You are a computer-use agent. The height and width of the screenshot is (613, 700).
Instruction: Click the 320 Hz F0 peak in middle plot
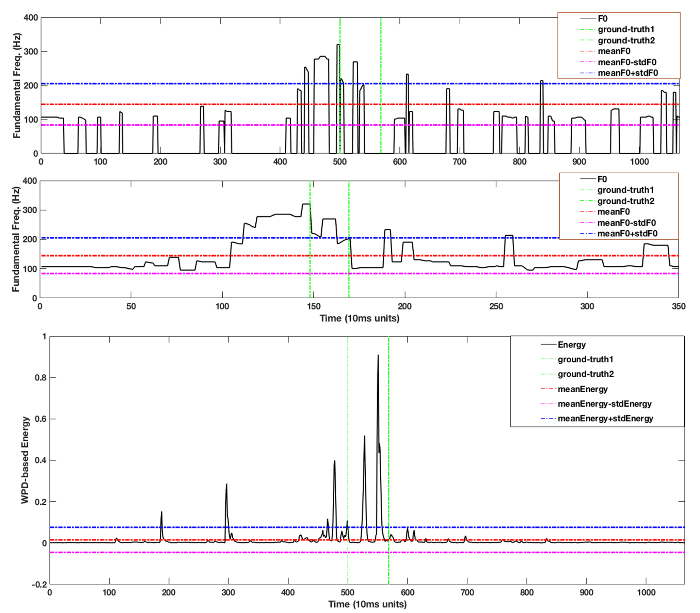(306, 204)
